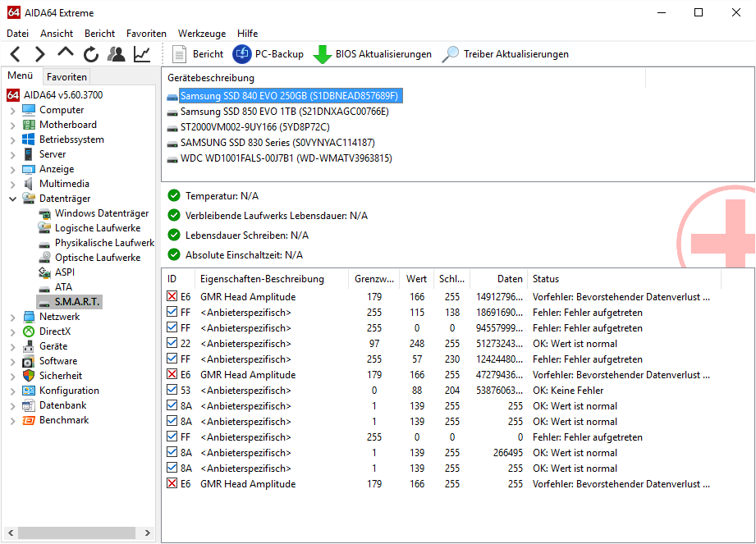Click the Treiber Aktualisierungen label
This screenshot has width=756, height=544.
[x=515, y=54]
